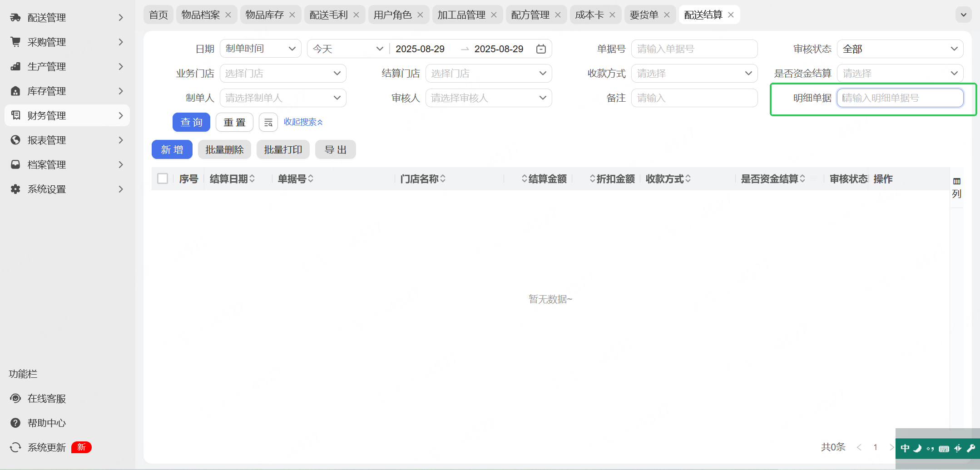Click the 导出 export button
Image resolution: width=980 pixels, height=470 pixels.
[x=336, y=149]
